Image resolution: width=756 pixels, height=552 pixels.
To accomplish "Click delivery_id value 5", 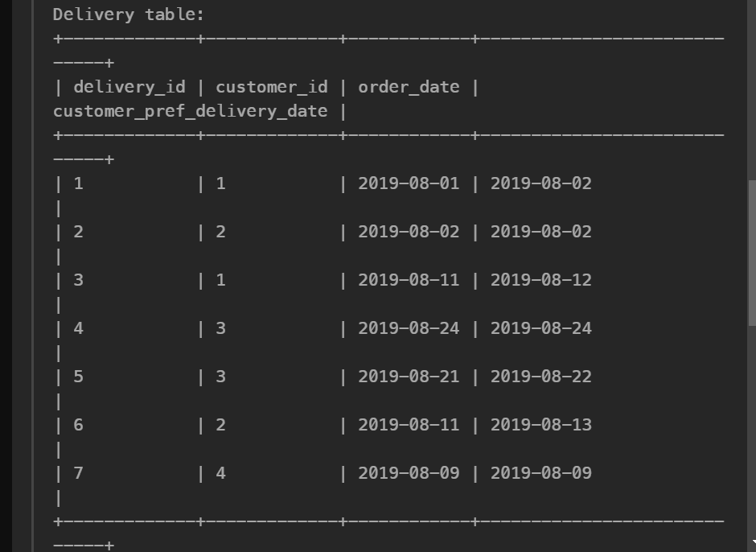I will (78, 377).
